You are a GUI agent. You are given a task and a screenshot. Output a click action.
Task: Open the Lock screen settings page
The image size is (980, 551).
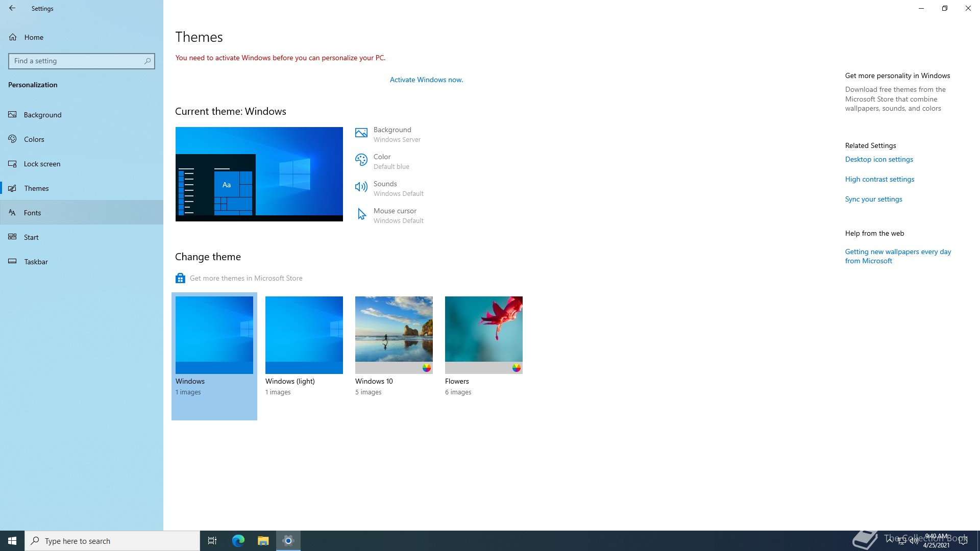tap(42, 164)
